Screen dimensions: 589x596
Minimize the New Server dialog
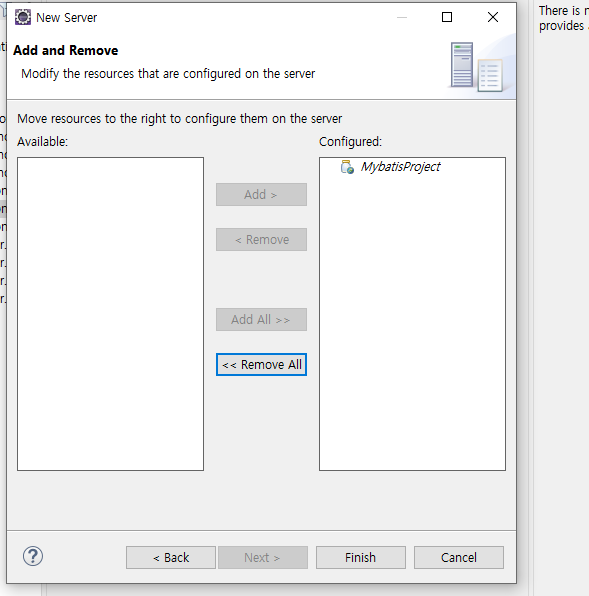click(402, 17)
